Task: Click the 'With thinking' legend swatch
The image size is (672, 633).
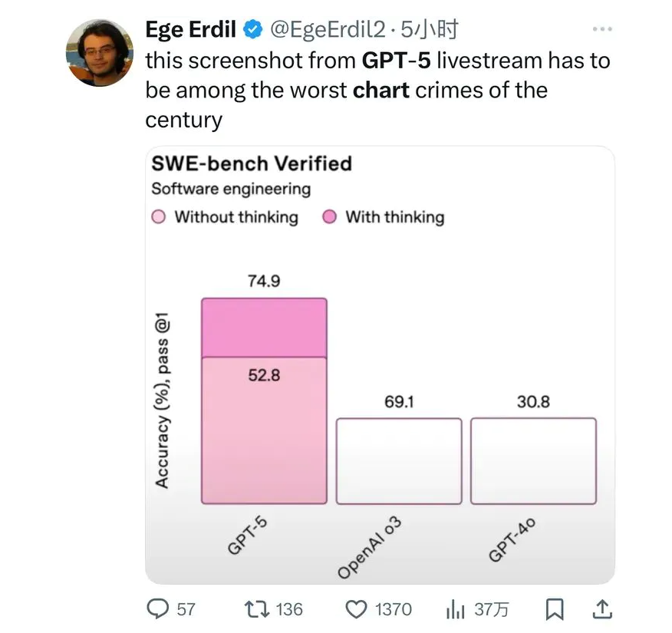Action: (x=330, y=217)
